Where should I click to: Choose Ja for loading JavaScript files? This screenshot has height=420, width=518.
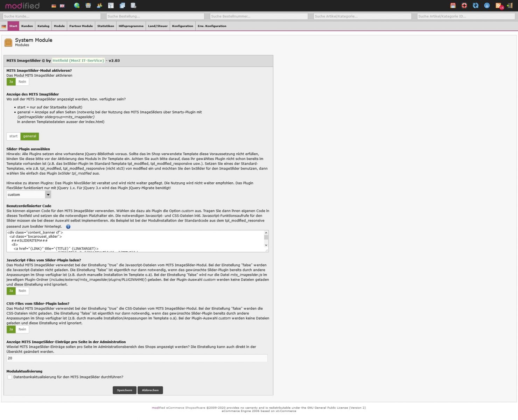(x=11, y=291)
